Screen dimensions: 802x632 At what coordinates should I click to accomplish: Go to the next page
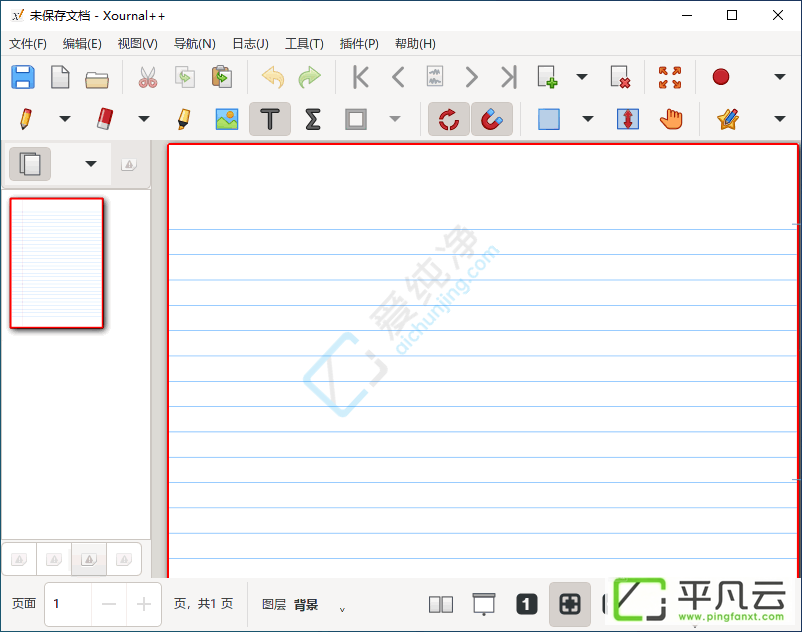(x=472, y=77)
